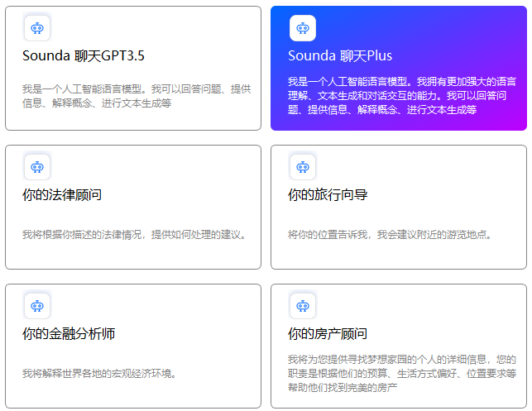
Task: Open the Sounda 聊天GPT3.5 title
Action: [84, 55]
